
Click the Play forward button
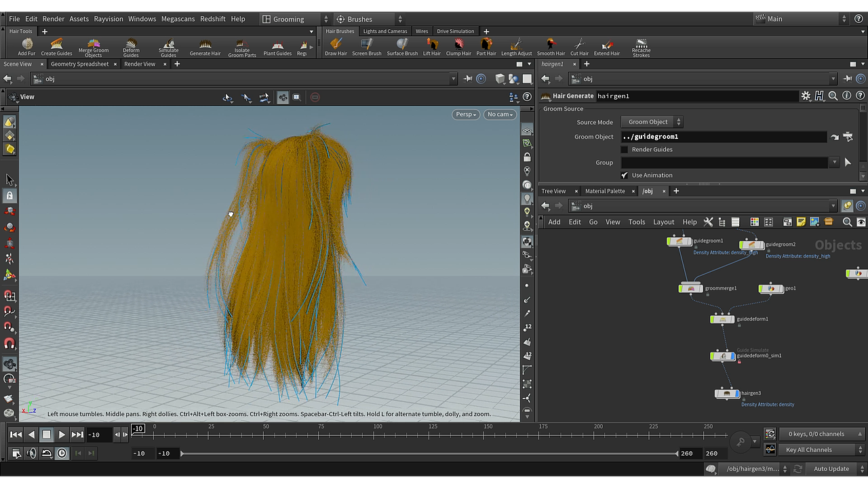[x=62, y=434]
